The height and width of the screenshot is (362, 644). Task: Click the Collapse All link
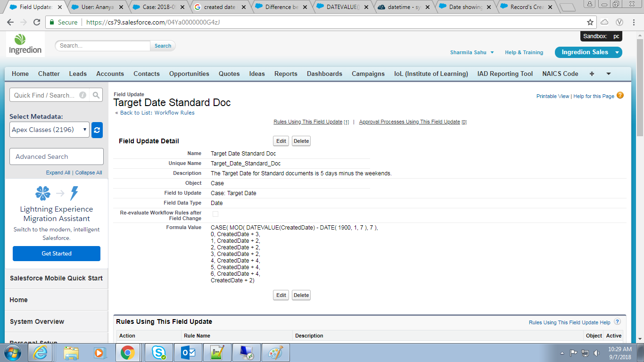(89, 173)
